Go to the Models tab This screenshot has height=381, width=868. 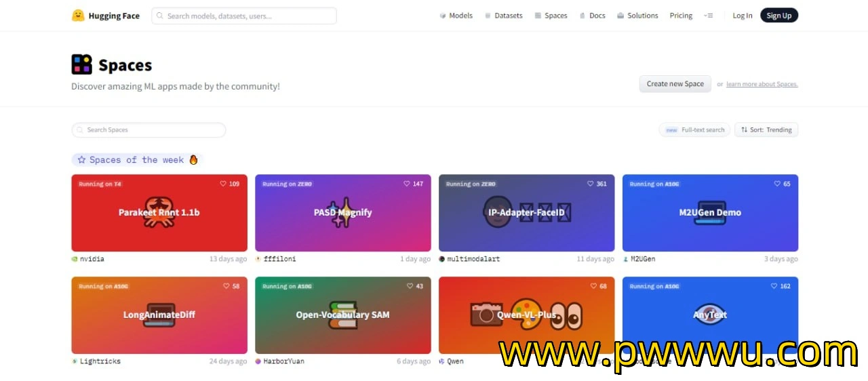tap(456, 16)
